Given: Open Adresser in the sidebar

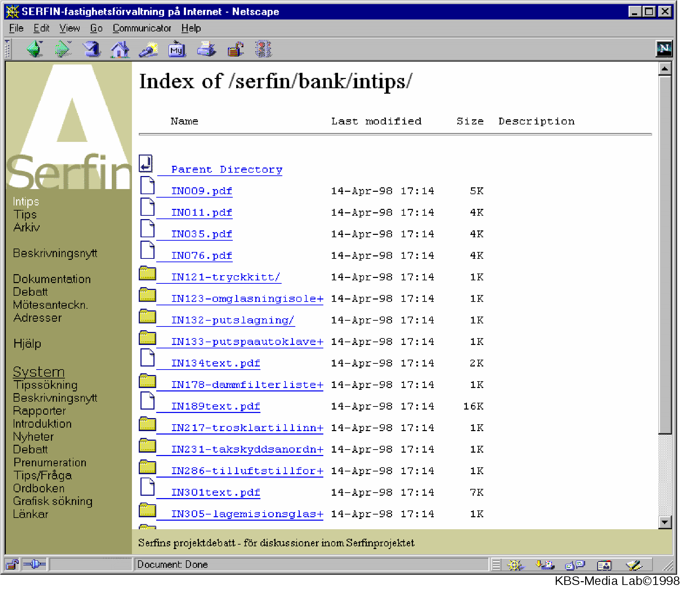Looking at the screenshot, I should pyautogui.click(x=37, y=318).
